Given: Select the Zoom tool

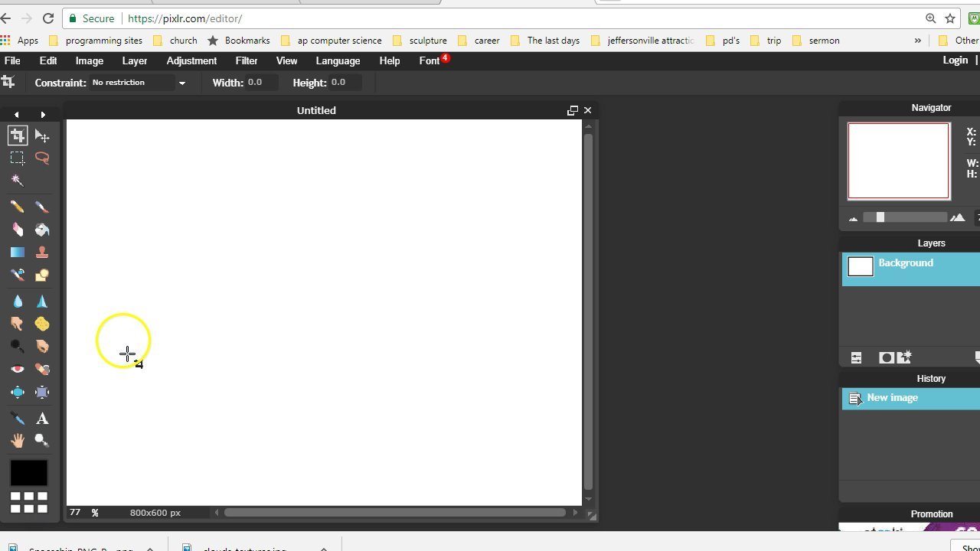Looking at the screenshot, I should (x=42, y=440).
